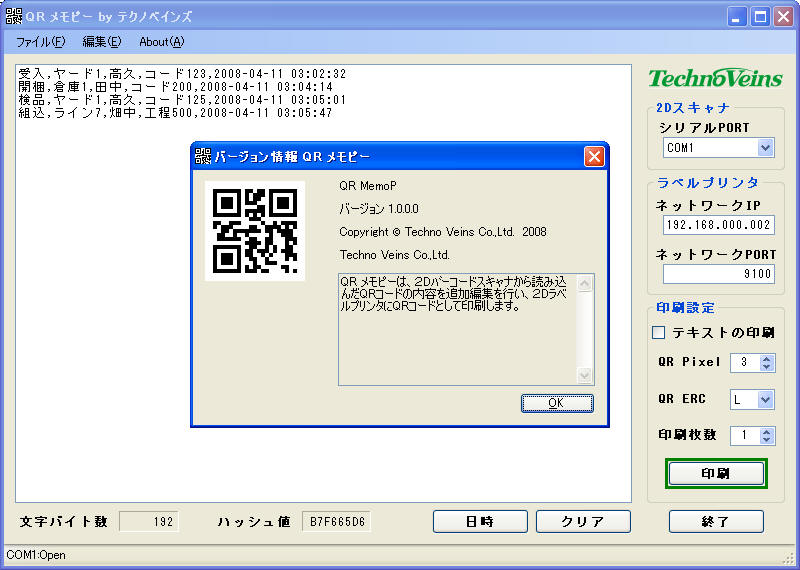Click the COM1:Open status bar text
800x570 pixels.
(36, 555)
